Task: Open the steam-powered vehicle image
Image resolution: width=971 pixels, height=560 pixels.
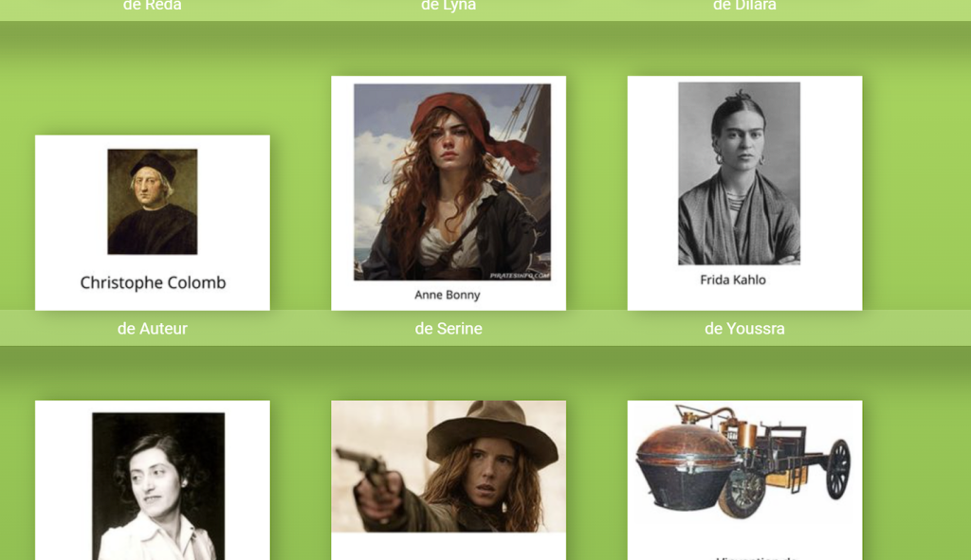Action: pos(743,461)
